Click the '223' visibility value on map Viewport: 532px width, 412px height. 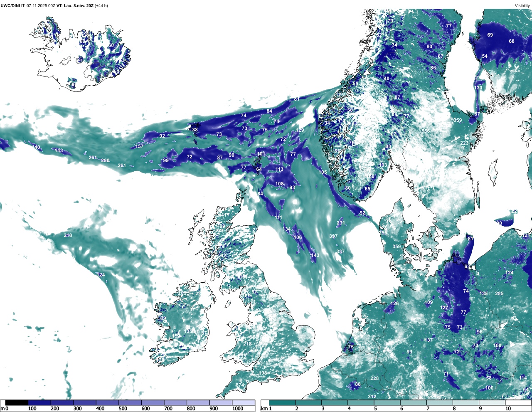[464, 143]
